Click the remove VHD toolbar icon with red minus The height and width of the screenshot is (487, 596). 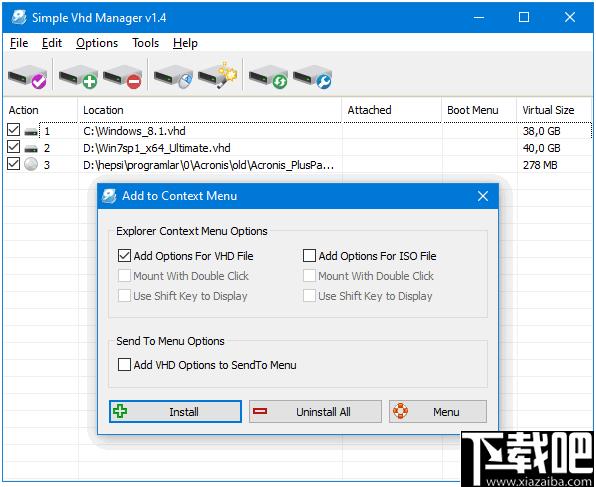click(122, 77)
